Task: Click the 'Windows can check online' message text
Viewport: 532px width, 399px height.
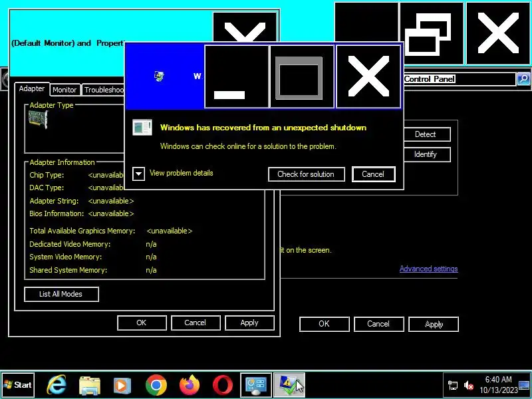Action: pyautogui.click(x=248, y=146)
